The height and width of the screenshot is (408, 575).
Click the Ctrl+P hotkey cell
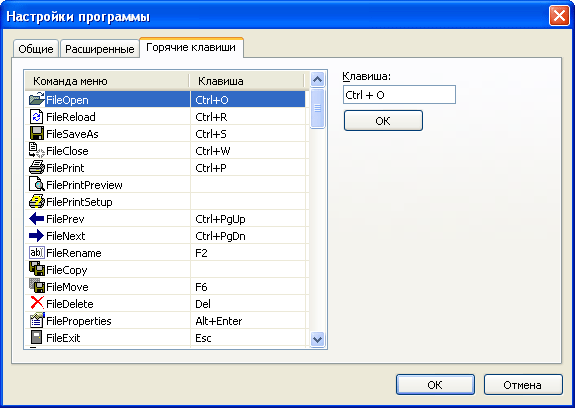pos(248,168)
